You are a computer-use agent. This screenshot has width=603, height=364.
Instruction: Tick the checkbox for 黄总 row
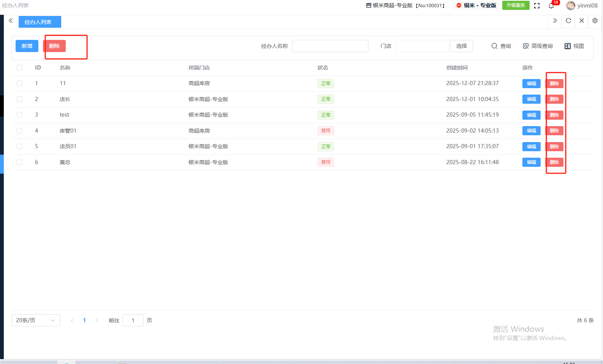[19, 162]
